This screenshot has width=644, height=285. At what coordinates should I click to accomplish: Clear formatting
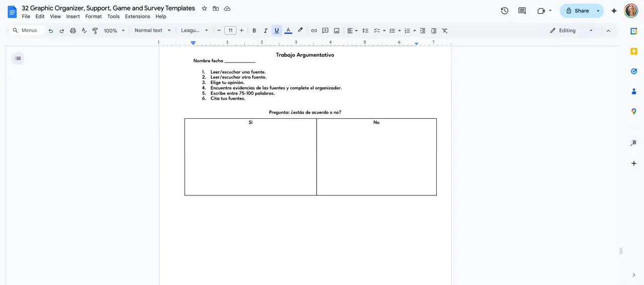pyautogui.click(x=445, y=31)
